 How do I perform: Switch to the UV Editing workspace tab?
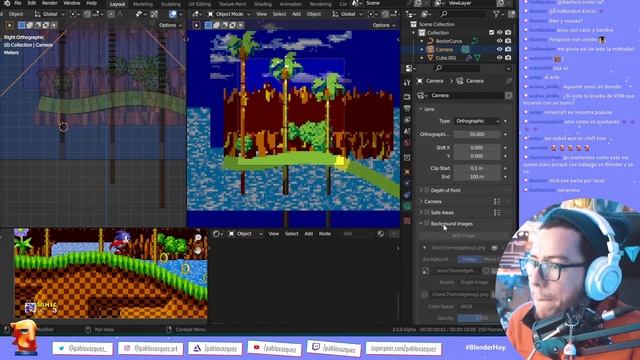200,4
